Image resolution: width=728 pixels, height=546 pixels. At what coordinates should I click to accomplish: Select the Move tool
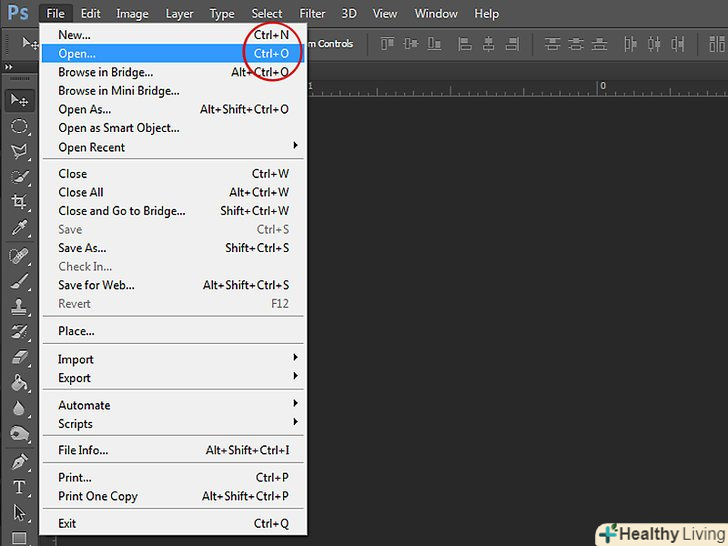tap(19, 100)
